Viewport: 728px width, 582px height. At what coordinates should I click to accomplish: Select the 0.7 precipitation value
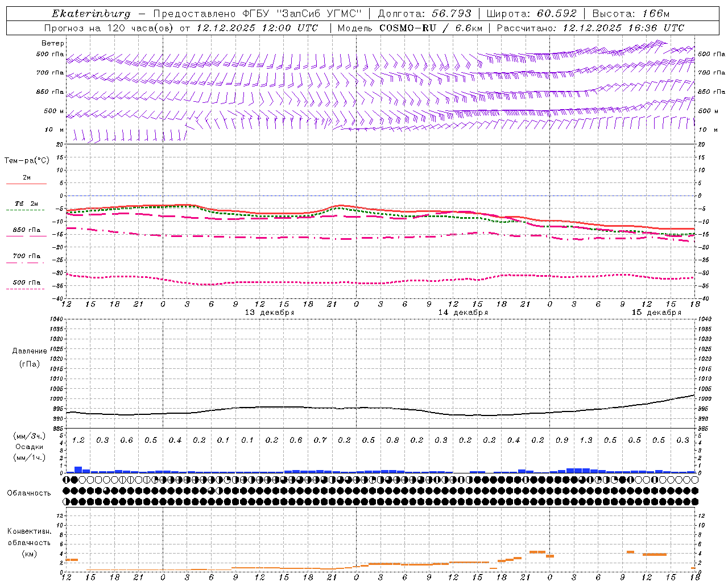coord(320,440)
